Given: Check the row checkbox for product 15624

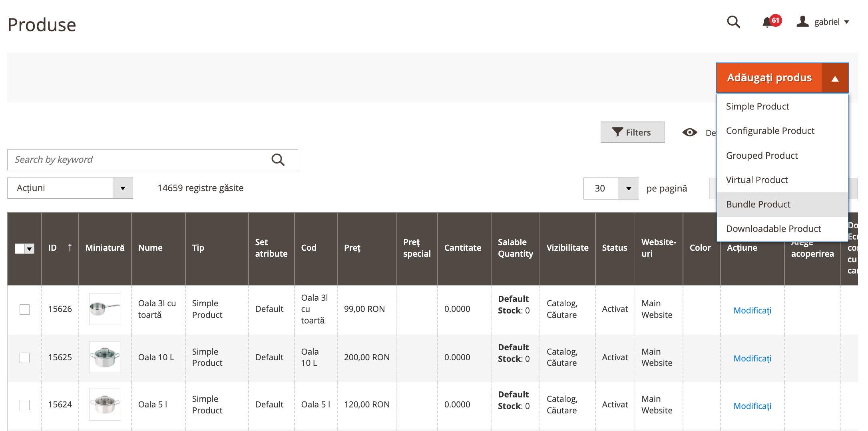Looking at the screenshot, I should click(x=25, y=405).
